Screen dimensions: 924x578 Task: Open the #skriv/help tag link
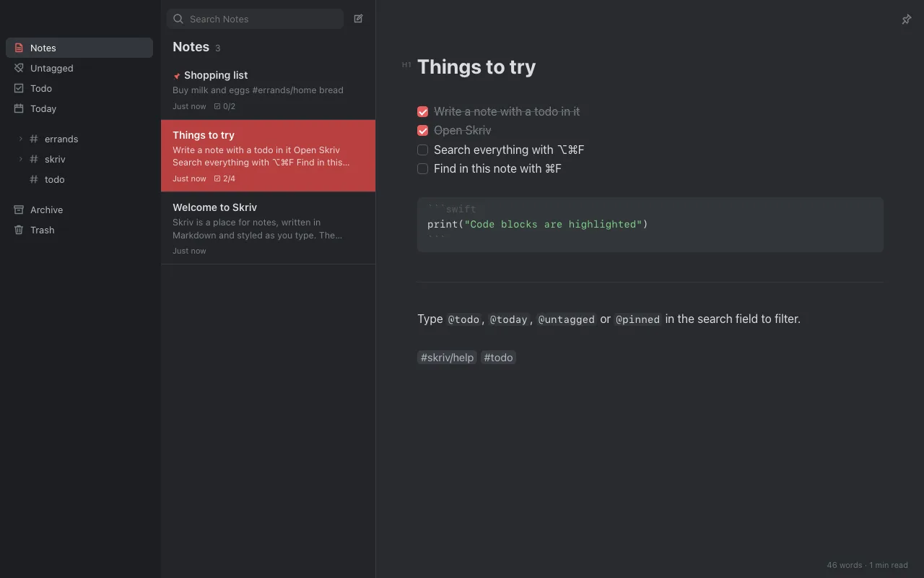pos(447,357)
